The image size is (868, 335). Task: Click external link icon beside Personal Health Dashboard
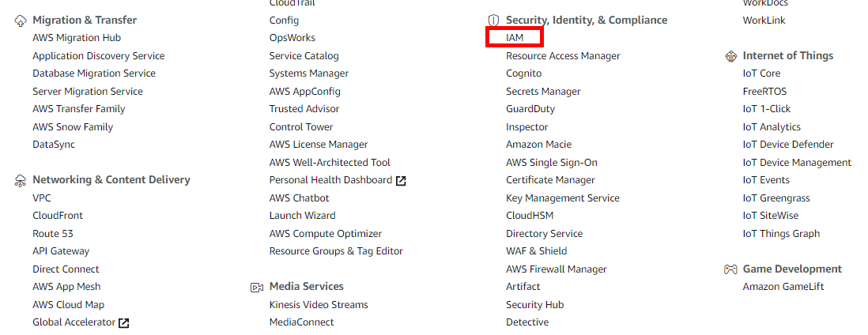click(401, 180)
